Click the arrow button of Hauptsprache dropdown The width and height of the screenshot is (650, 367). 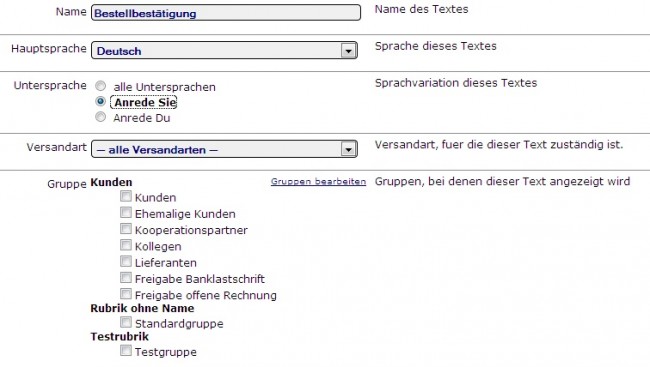(348, 51)
